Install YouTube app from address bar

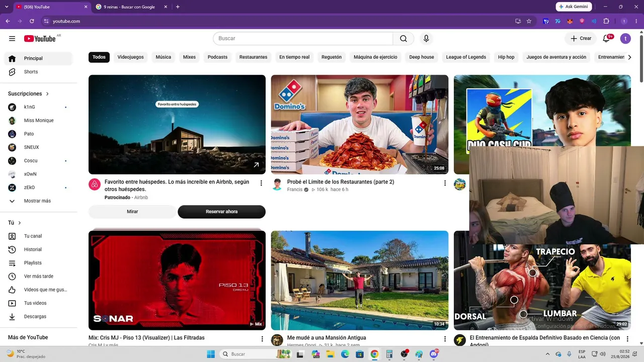518,21
